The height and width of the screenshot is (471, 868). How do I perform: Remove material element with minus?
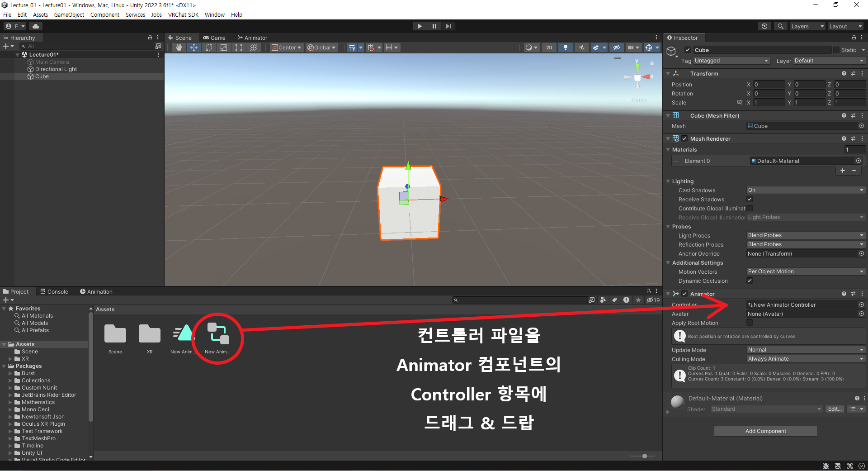[854, 171]
